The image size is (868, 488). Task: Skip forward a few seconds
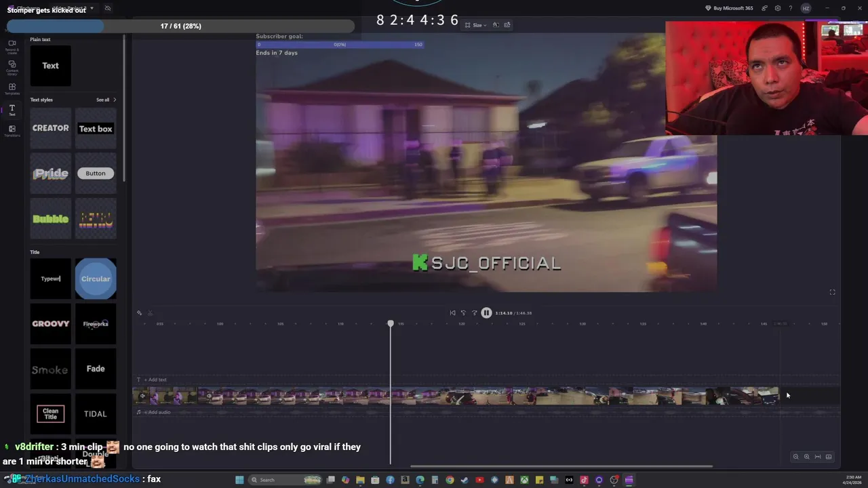pyautogui.click(x=475, y=312)
